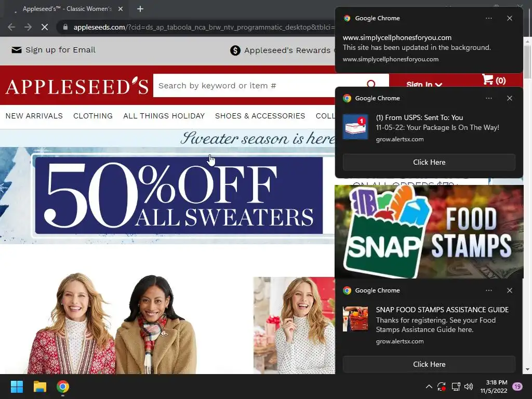The height and width of the screenshot is (399, 532).
Task: Open the SHOES & ACCESSORIES menu
Action: pyautogui.click(x=260, y=116)
